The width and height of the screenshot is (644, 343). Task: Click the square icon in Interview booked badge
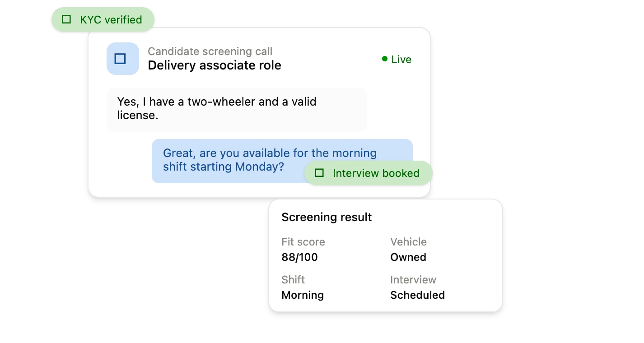[319, 173]
